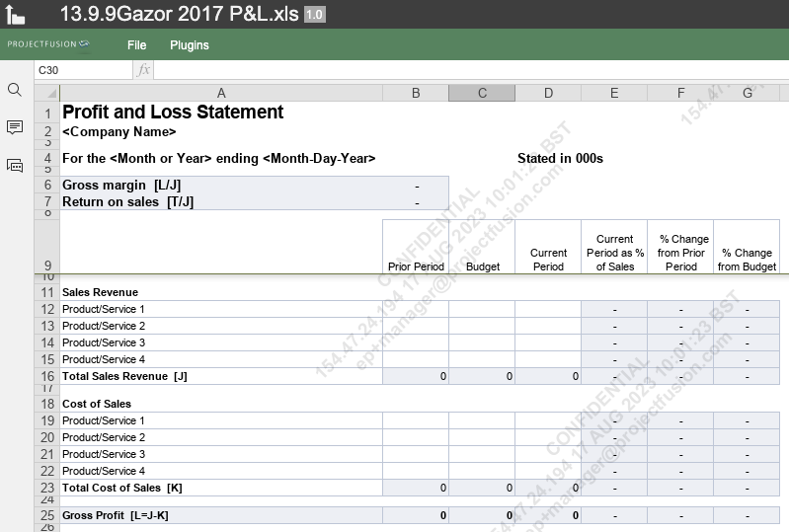This screenshot has height=532, width=789.
Task: Click the Gross Profit Prior Period value cell
Action: tap(416, 515)
